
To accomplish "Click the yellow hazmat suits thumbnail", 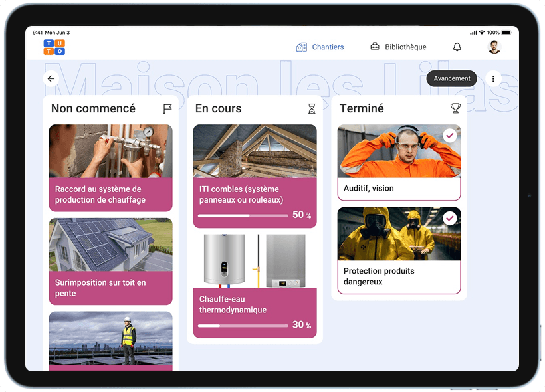I will [399, 234].
